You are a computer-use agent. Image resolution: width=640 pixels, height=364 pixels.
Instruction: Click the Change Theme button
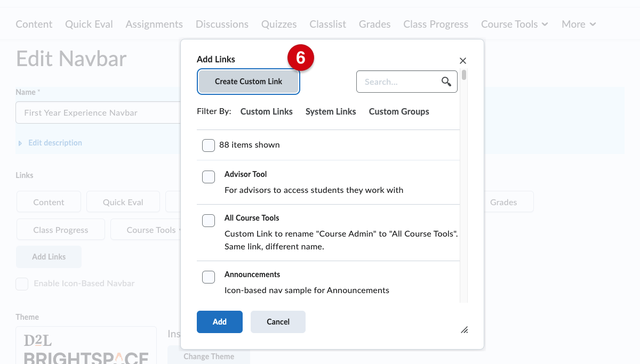[209, 356]
